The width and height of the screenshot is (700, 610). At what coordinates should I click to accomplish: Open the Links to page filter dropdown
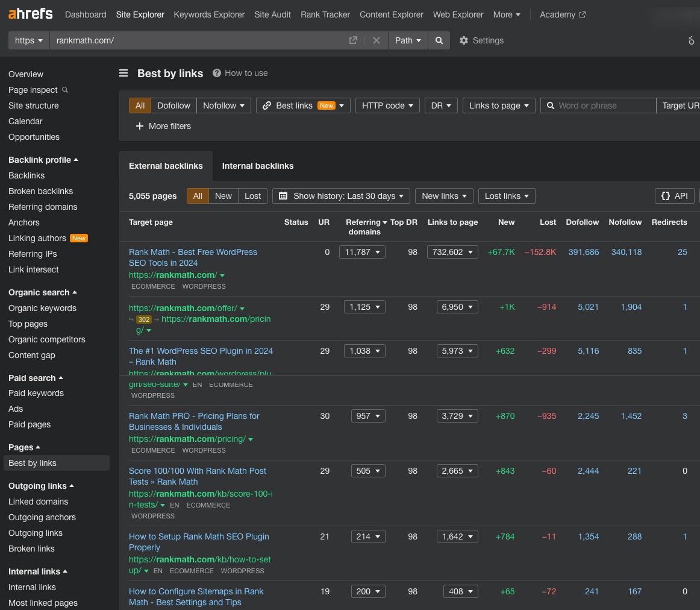point(499,106)
